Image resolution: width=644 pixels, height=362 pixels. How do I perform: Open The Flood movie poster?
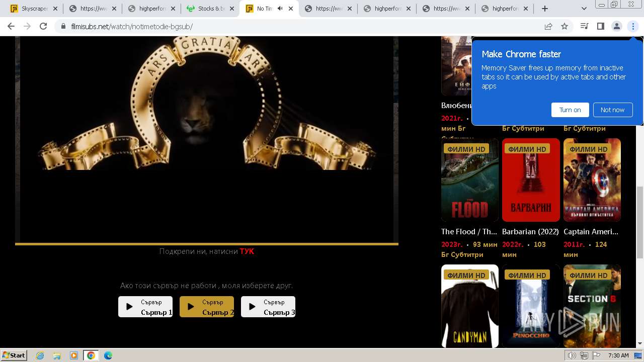point(470,180)
